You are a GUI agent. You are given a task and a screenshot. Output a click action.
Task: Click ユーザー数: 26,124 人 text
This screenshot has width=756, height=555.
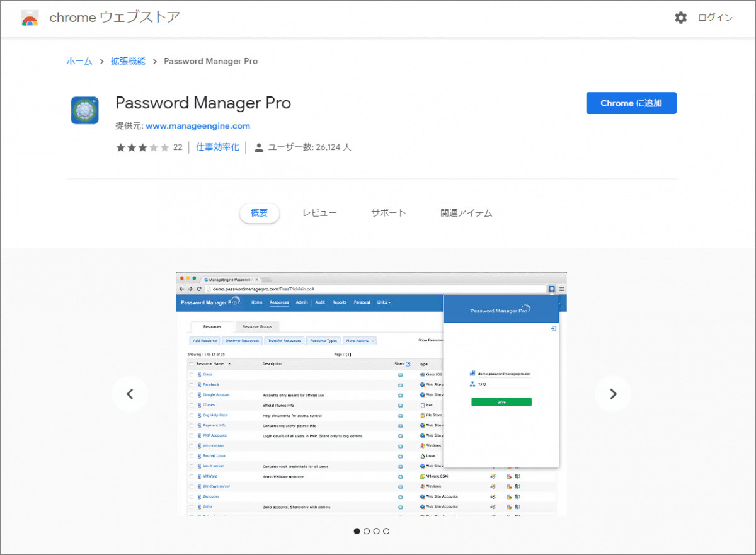tap(309, 147)
